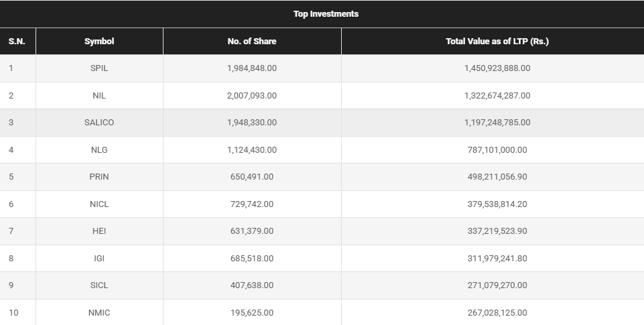
Task: Click the Symbol column header
Action: coord(99,42)
